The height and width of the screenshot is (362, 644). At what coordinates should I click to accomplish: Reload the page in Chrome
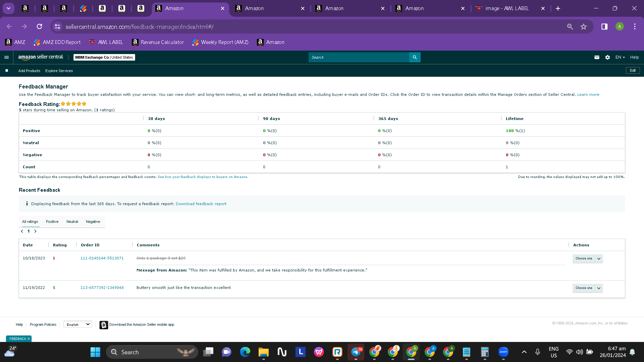click(39, 26)
